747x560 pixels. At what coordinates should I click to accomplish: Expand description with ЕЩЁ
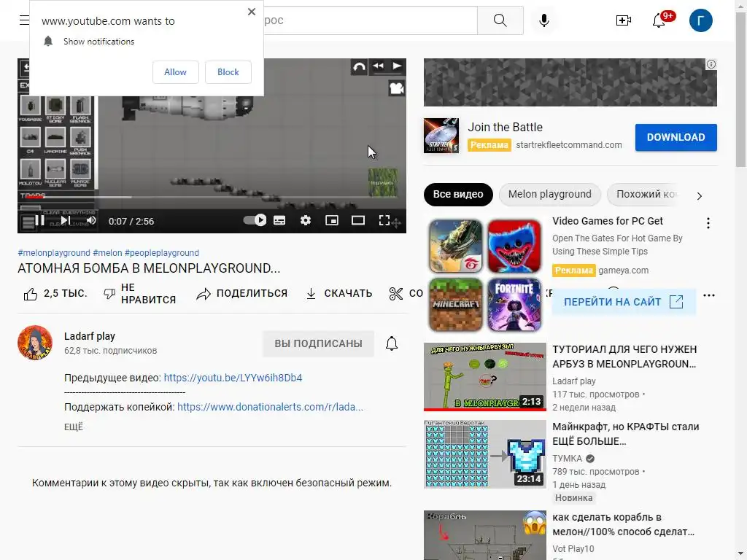click(74, 427)
